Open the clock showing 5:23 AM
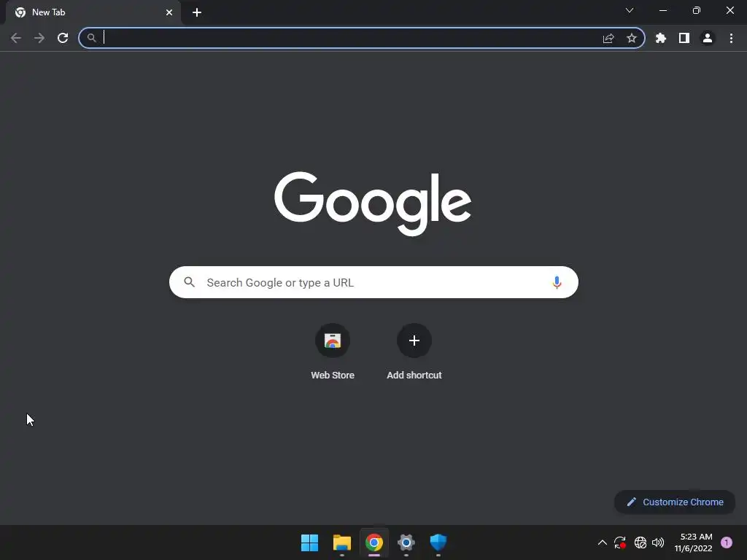The image size is (747, 560). point(693,542)
